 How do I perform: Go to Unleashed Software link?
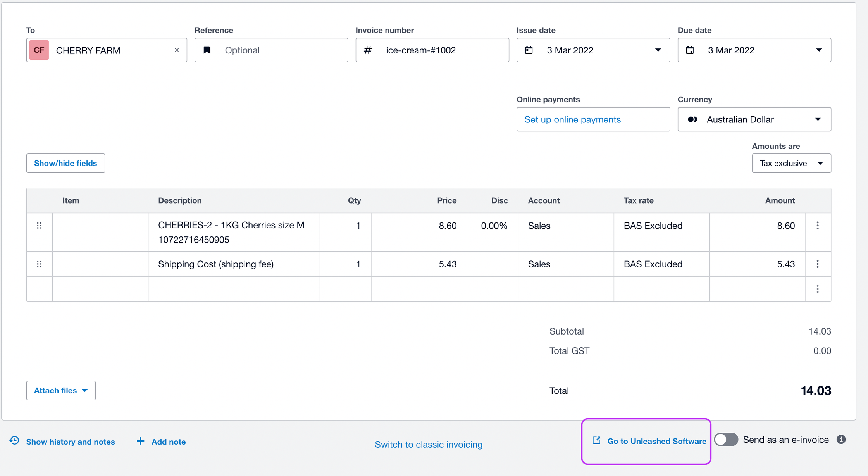click(649, 441)
